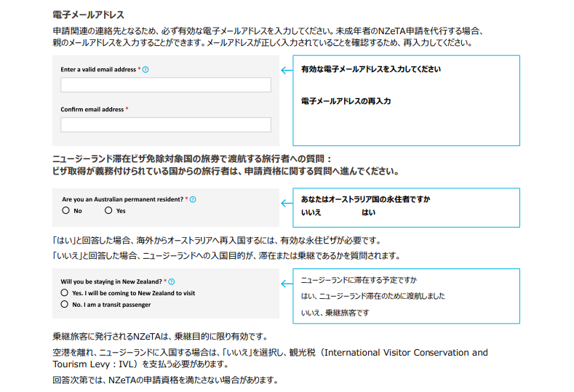574x392 pixels.
Task: Click the heading starting 'ニュージーランド滞在ビザ免除対象国'
Action: 192,159
